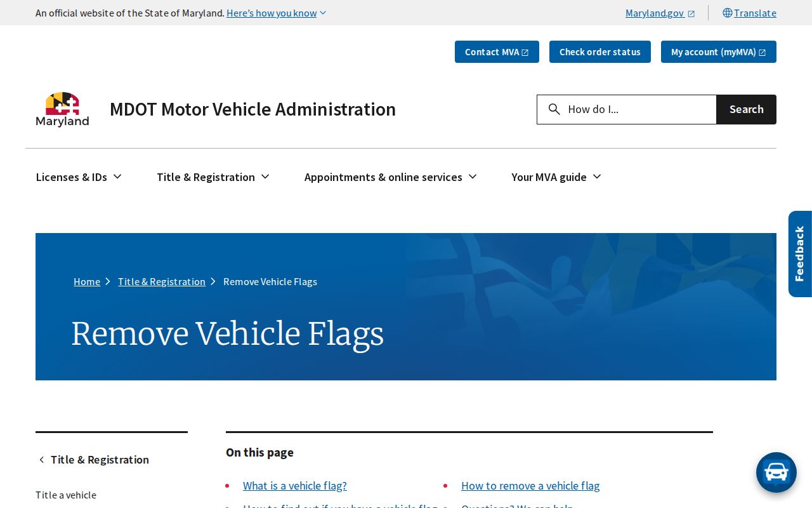Expand "Here's how you know" disclosure

point(277,13)
